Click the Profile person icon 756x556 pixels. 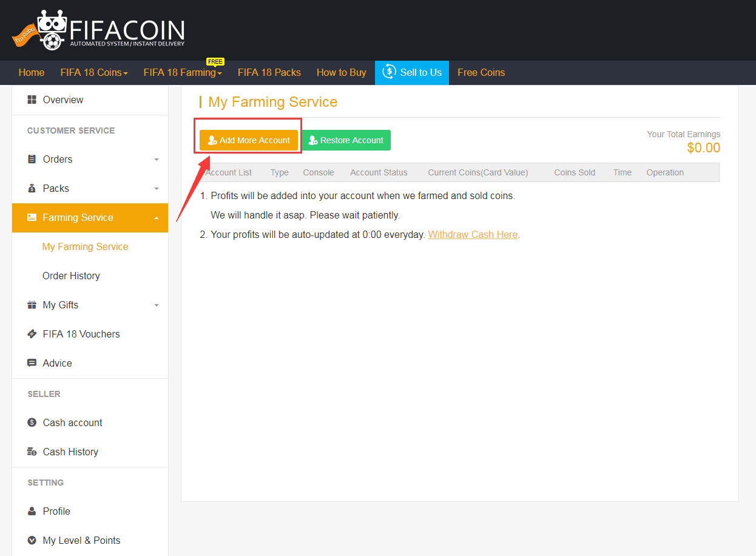32,511
